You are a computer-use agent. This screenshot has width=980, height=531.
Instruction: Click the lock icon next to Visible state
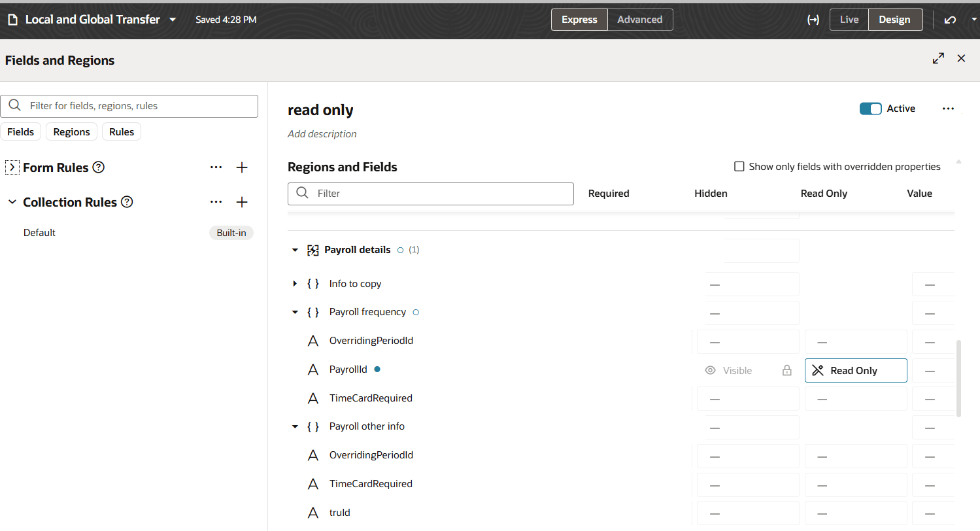(786, 370)
